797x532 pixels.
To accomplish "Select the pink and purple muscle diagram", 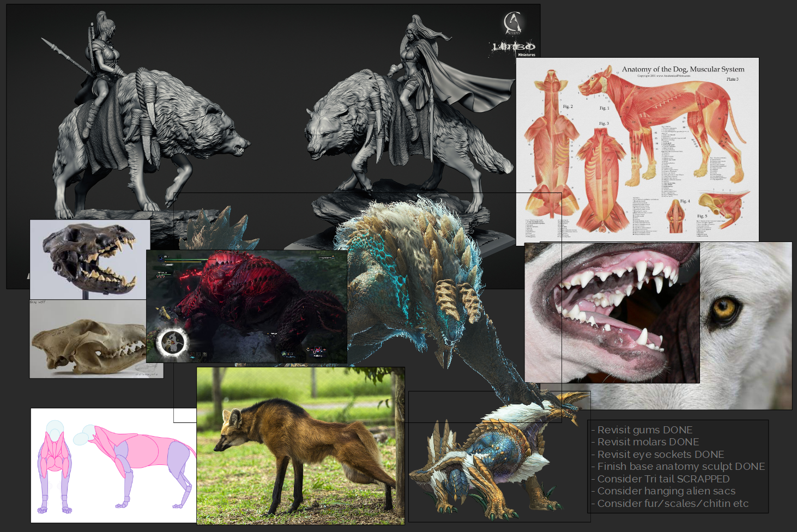I will [x=113, y=465].
